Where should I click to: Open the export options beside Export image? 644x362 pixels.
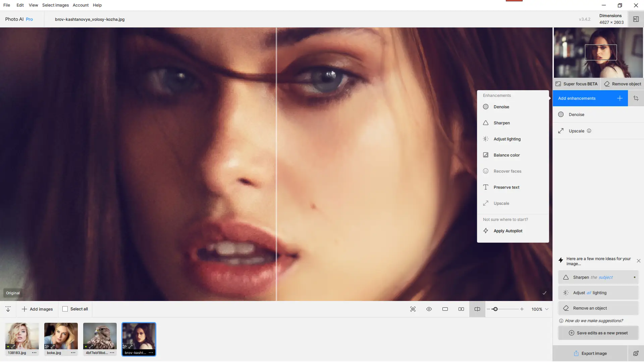click(636, 353)
